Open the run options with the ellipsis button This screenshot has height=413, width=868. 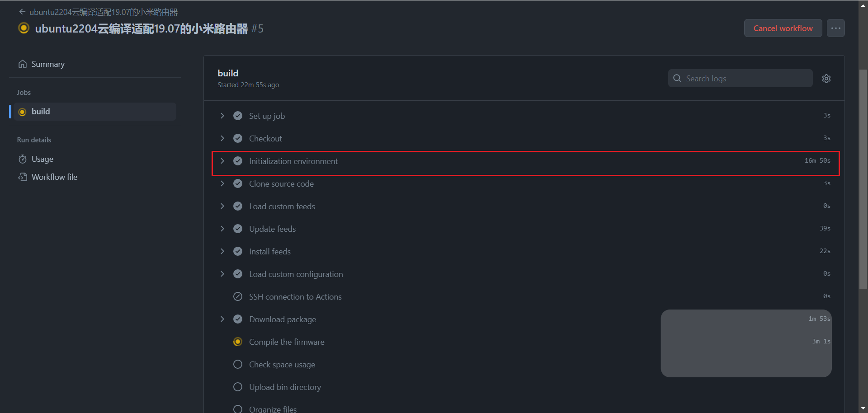(x=835, y=28)
